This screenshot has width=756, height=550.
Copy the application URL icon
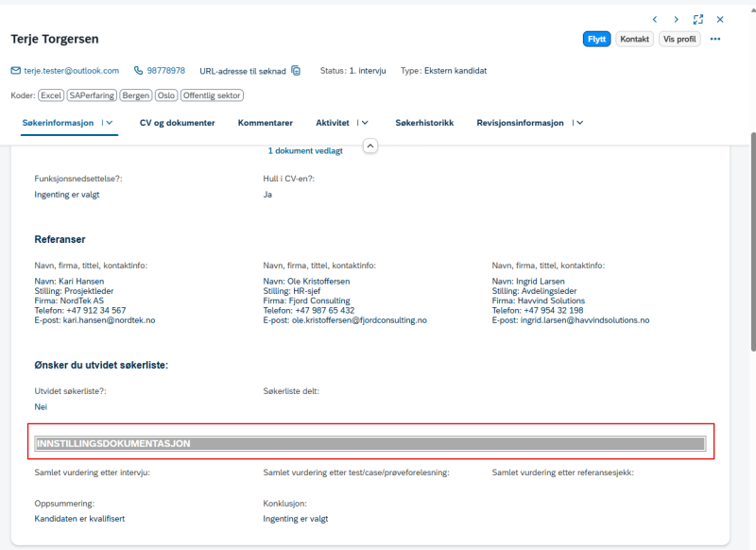tap(296, 71)
